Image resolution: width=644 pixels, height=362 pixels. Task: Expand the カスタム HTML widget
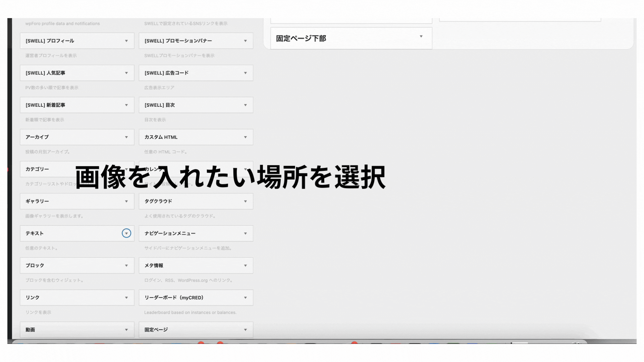pyautogui.click(x=246, y=137)
